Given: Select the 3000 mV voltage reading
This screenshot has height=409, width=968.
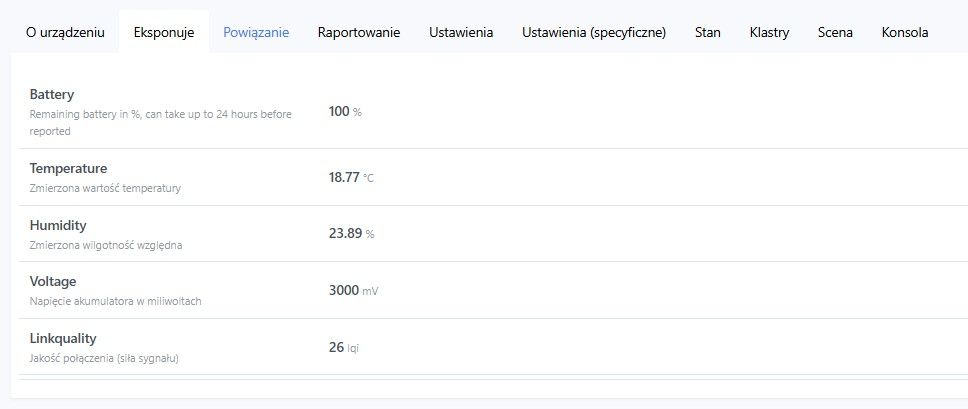Looking at the screenshot, I should [353, 291].
